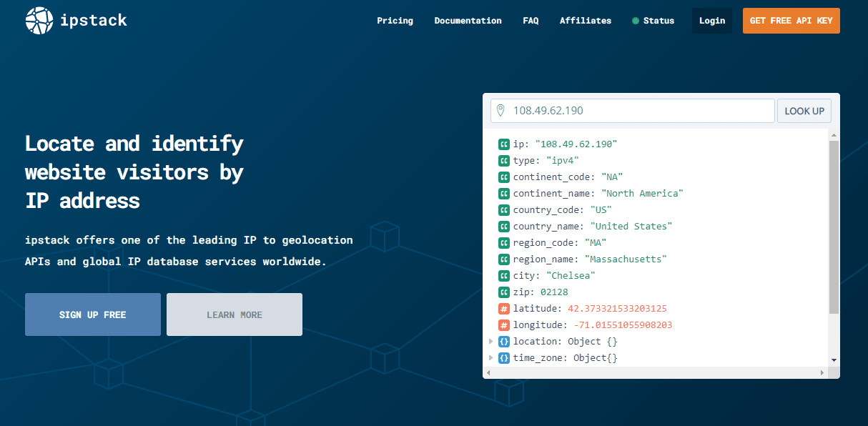Click the string icon beside continent_code
Viewport: 868px width, 426px height.
coord(504,177)
